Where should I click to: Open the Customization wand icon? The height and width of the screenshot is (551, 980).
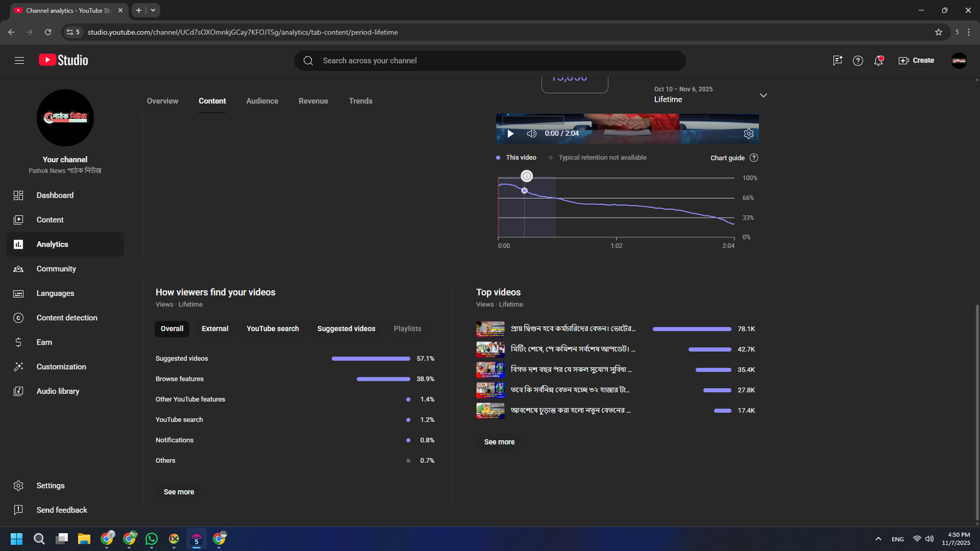pyautogui.click(x=18, y=367)
